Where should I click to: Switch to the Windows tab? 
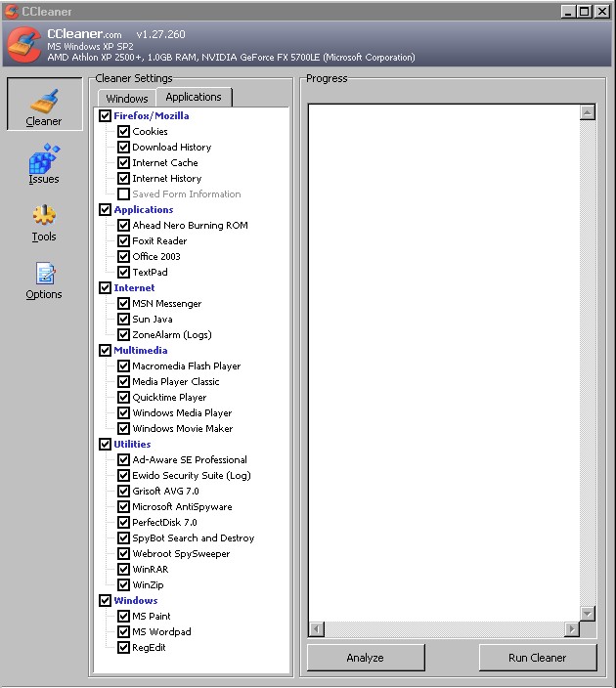point(127,99)
